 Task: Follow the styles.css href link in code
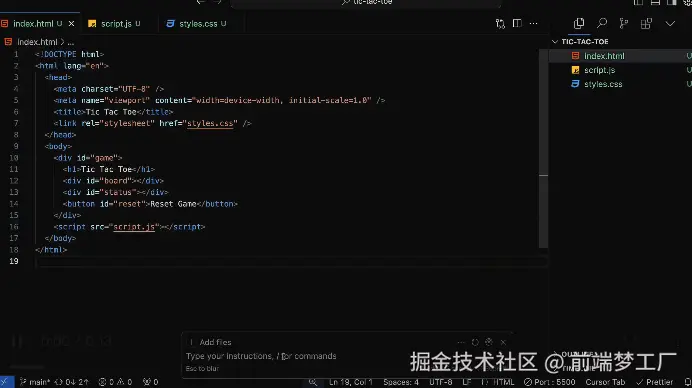(210, 124)
